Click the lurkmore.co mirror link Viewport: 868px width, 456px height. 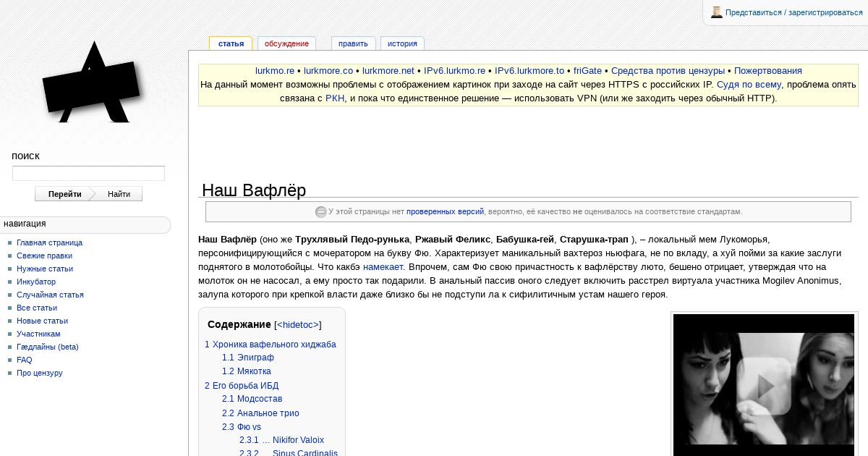click(328, 71)
